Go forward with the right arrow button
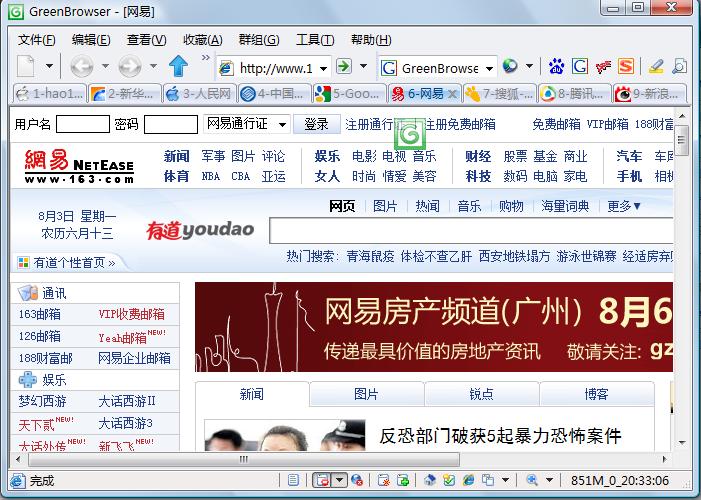This screenshot has height=500, width=701. [x=130, y=67]
